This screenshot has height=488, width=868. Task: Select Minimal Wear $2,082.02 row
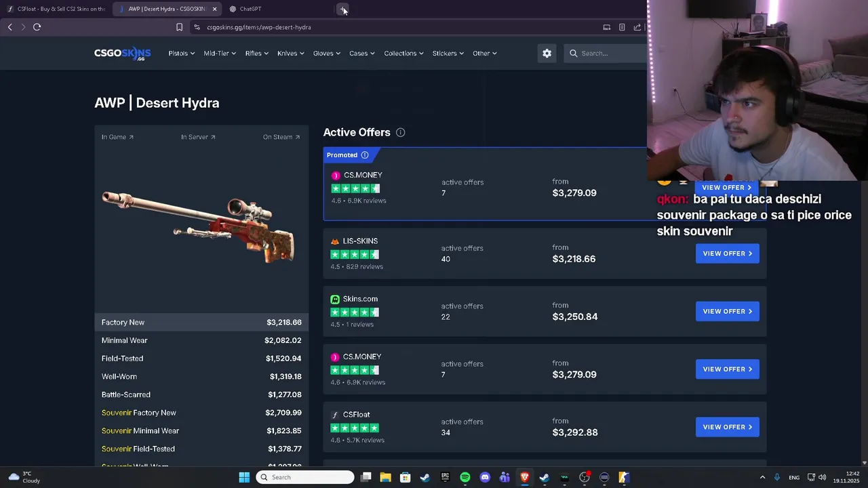tap(201, 340)
